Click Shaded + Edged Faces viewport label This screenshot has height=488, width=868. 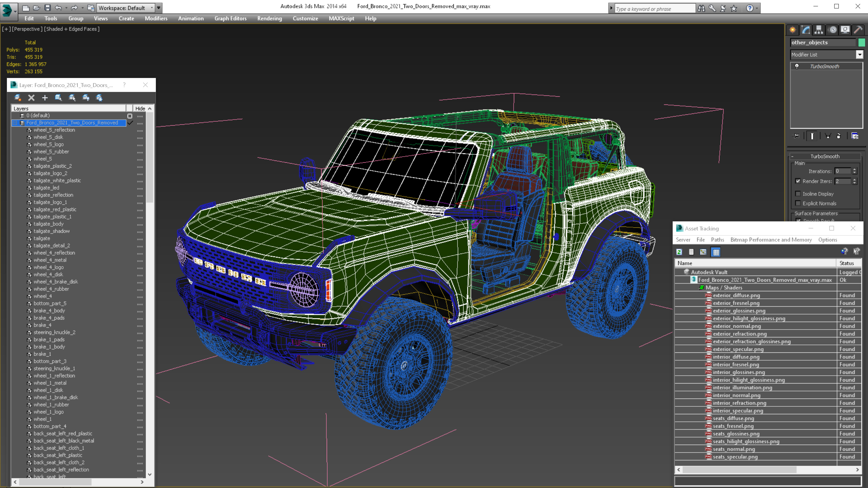pos(72,29)
